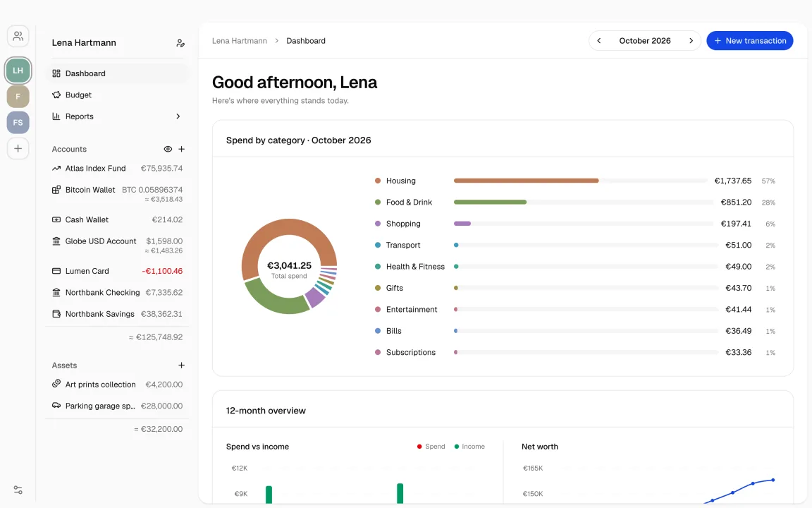
Task: Click the Food & Drink progress bar
Action: point(584,202)
